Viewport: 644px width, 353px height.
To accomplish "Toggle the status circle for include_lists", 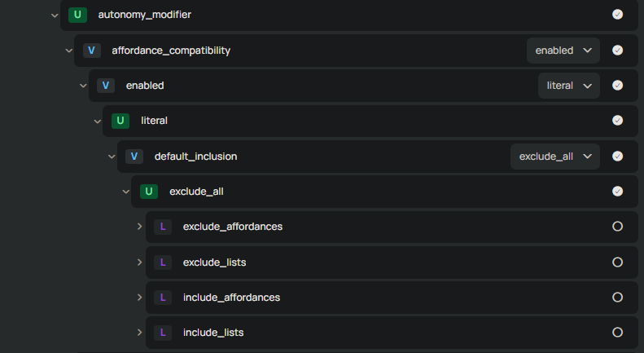I will pos(617,333).
